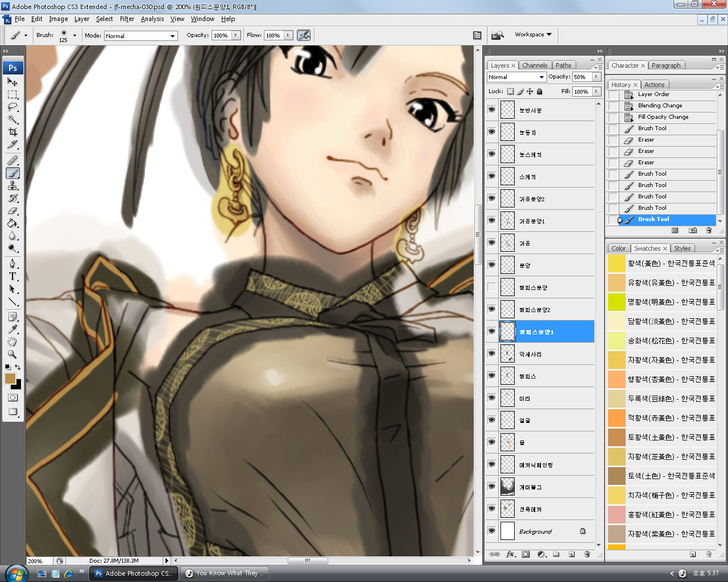Switch to the Color tab
728x582 pixels.
(x=619, y=248)
